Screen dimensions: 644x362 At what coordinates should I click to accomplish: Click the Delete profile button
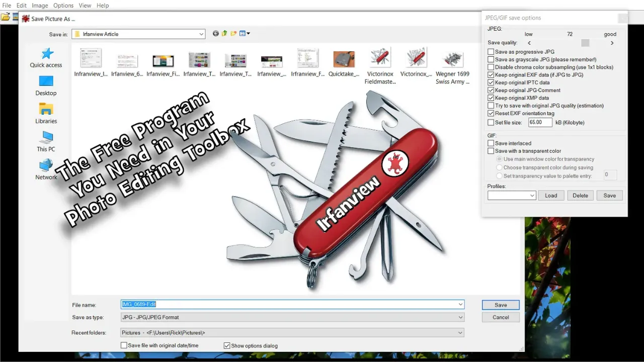(580, 196)
